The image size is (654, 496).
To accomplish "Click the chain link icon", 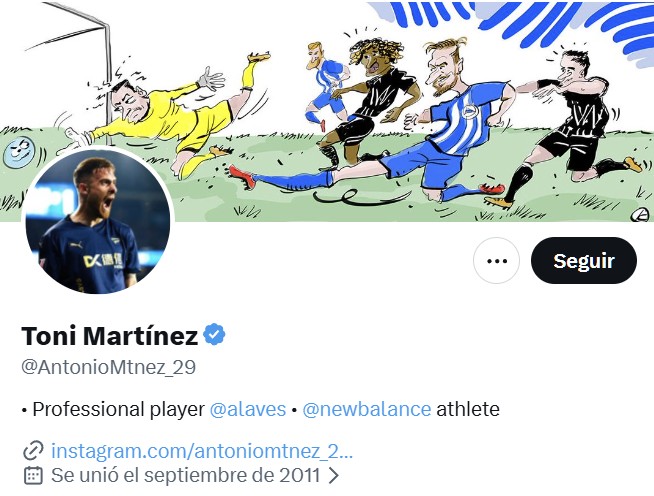I will pyautogui.click(x=33, y=449).
